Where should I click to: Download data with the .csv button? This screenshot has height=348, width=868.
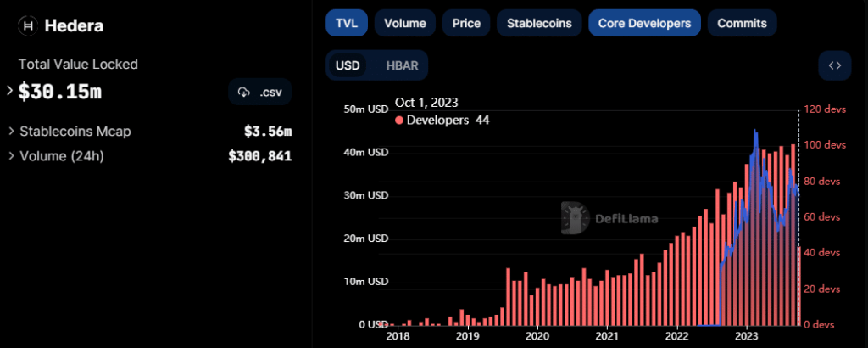pyautogui.click(x=259, y=92)
